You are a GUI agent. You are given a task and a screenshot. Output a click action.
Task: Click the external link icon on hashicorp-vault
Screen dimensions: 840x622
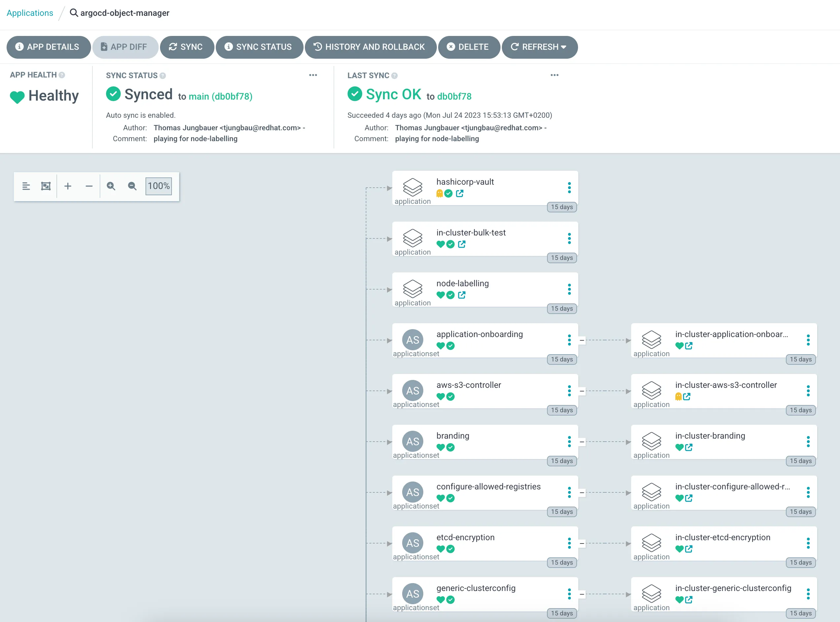click(460, 194)
